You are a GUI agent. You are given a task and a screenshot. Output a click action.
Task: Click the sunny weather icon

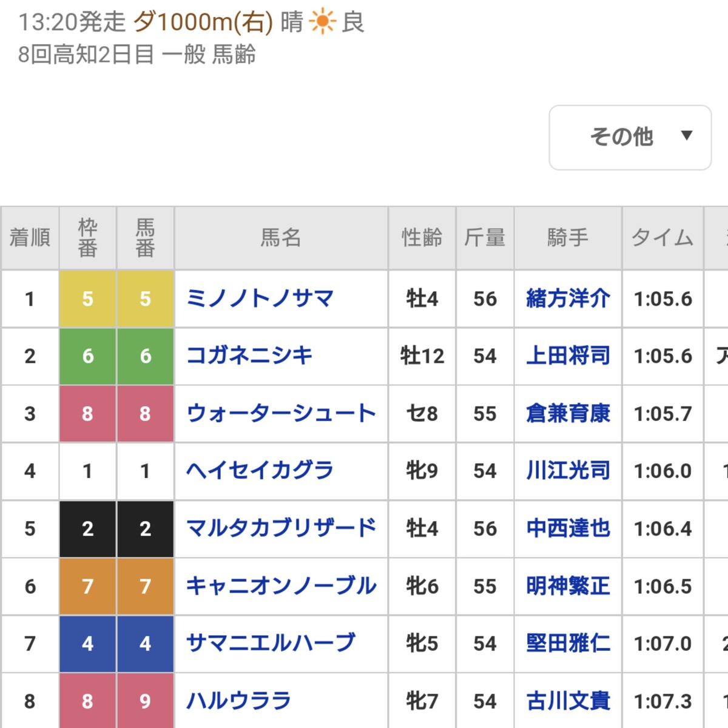[x=322, y=22]
